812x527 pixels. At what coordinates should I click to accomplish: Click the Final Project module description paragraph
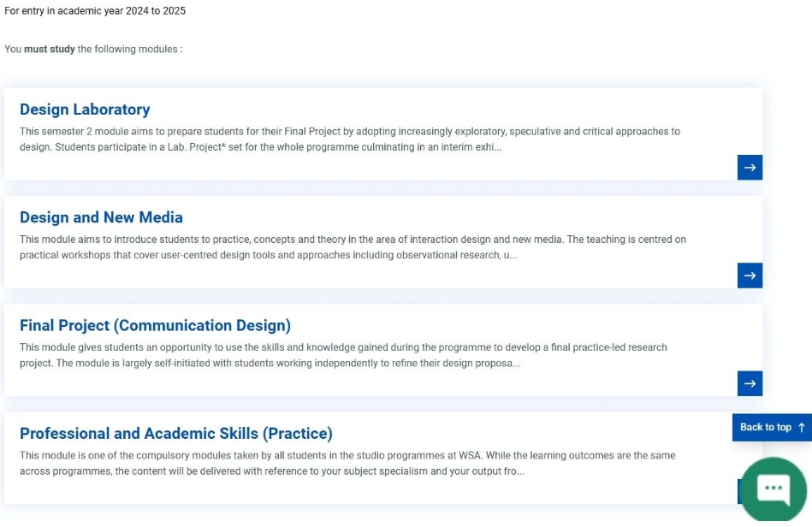click(343, 355)
